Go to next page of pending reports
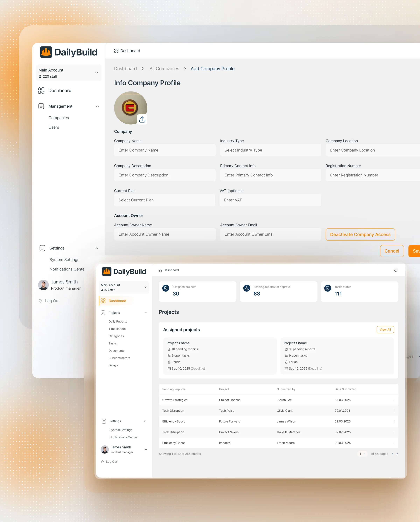This screenshot has width=420, height=522. 397,454
